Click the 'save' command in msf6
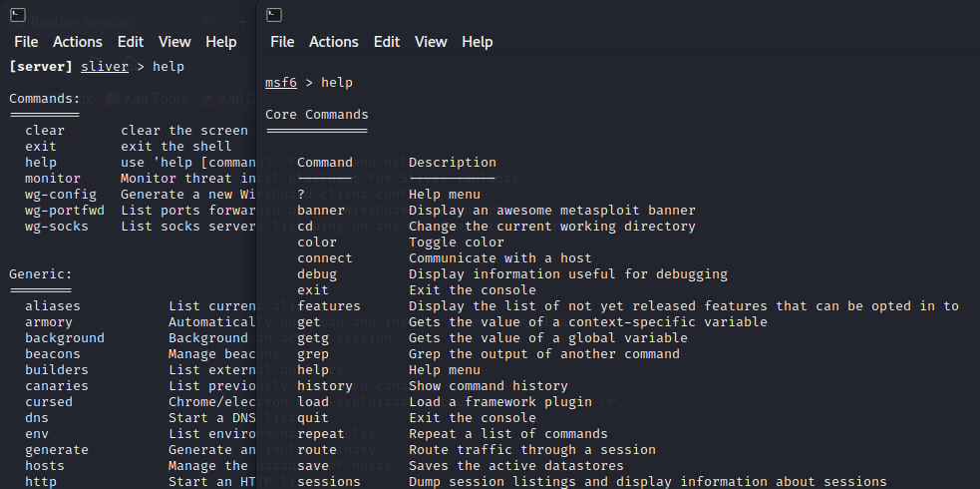Screen dimensions: 980x489 [313, 466]
